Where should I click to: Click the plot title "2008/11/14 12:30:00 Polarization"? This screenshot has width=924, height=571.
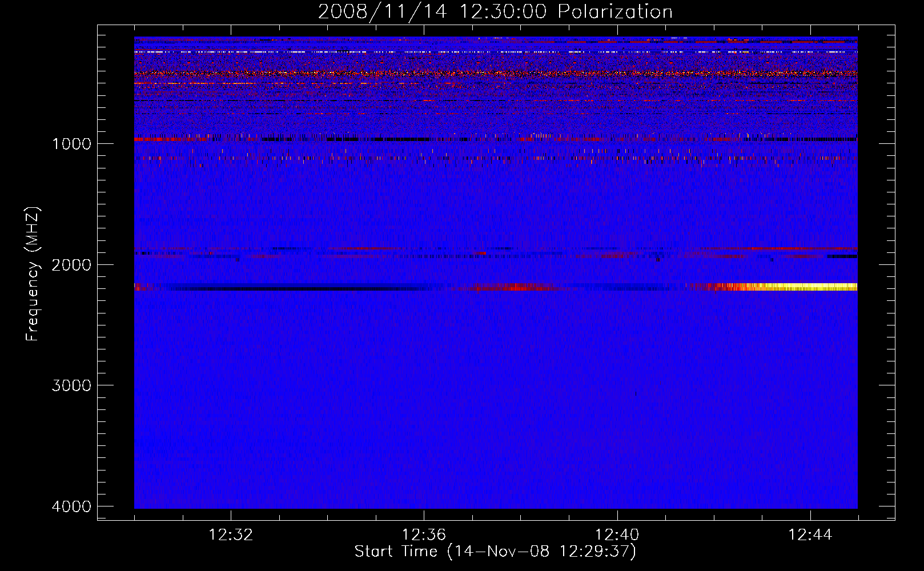(495, 11)
